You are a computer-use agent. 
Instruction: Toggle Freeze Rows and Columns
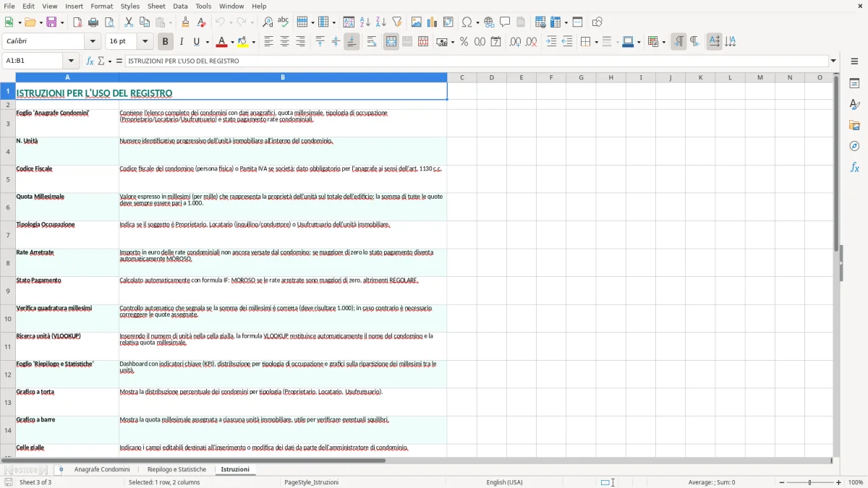pyautogui.click(x=556, y=22)
